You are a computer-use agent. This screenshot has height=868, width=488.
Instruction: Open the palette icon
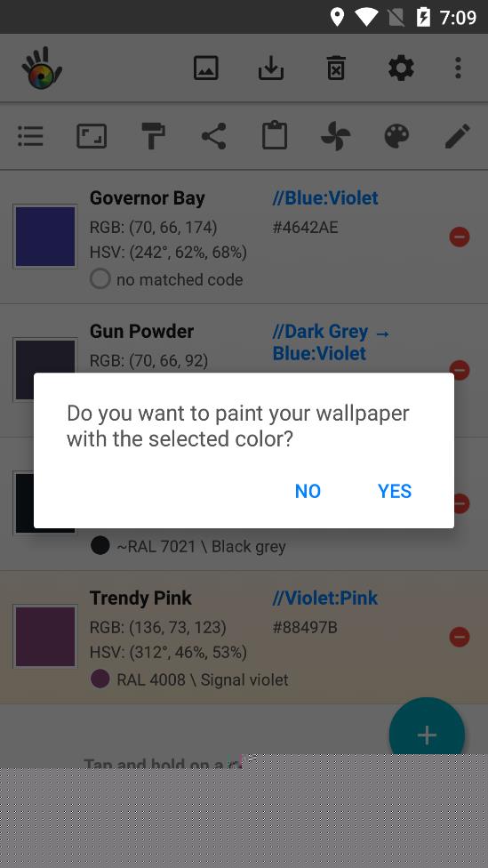coord(396,136)
